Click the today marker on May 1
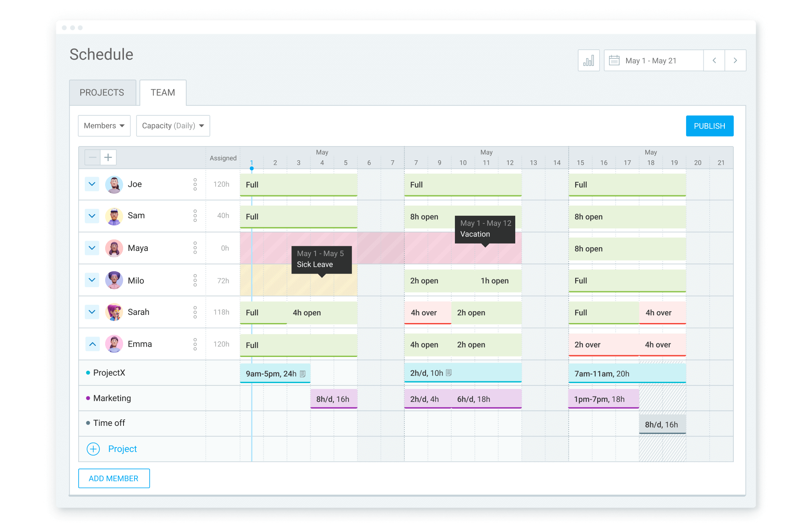The image size is (812, 527). pos(252,168)
